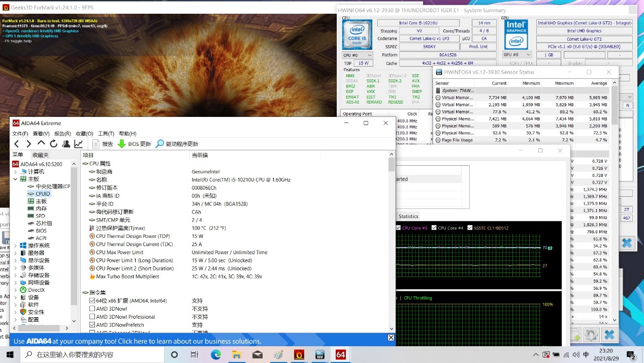Go back using AIDA64 back arrow

click(x=16, y=144)
